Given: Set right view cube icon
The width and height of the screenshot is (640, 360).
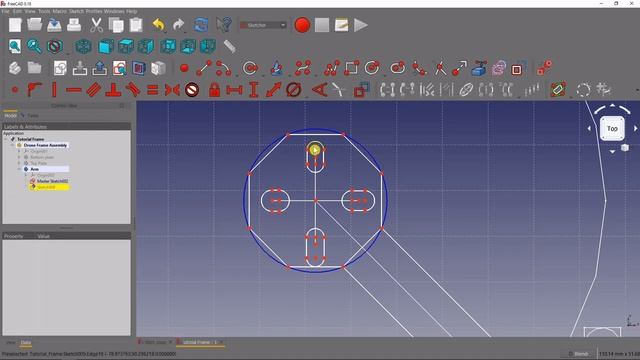Looking at the screenshot, I should pyautogui.click(x=146, y=46).
